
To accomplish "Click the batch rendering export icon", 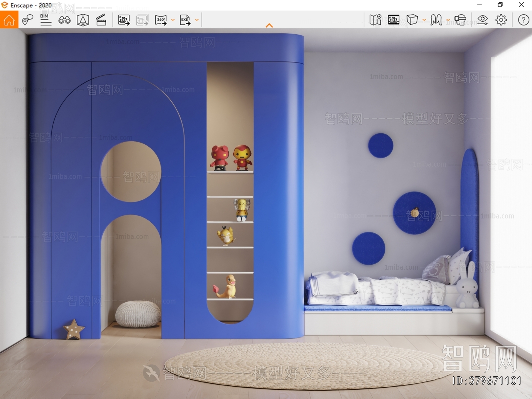I will point(142,20).
